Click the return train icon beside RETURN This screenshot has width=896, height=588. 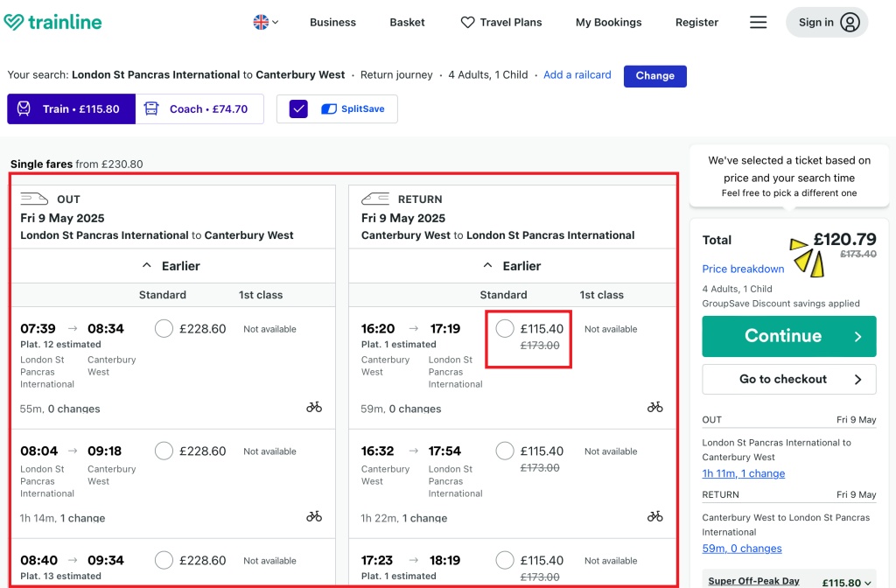(374, 199)
